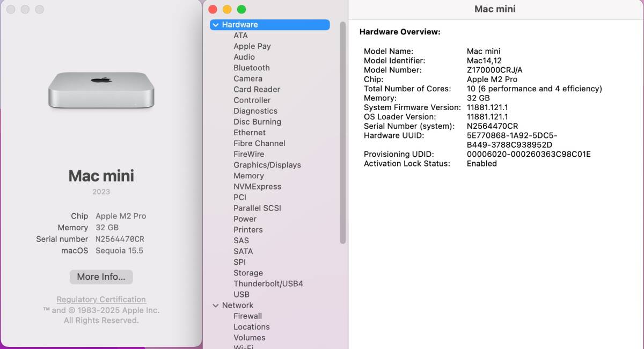The image size is (644, 349).
Task: Minimize the System Information window
Action: 227,9
